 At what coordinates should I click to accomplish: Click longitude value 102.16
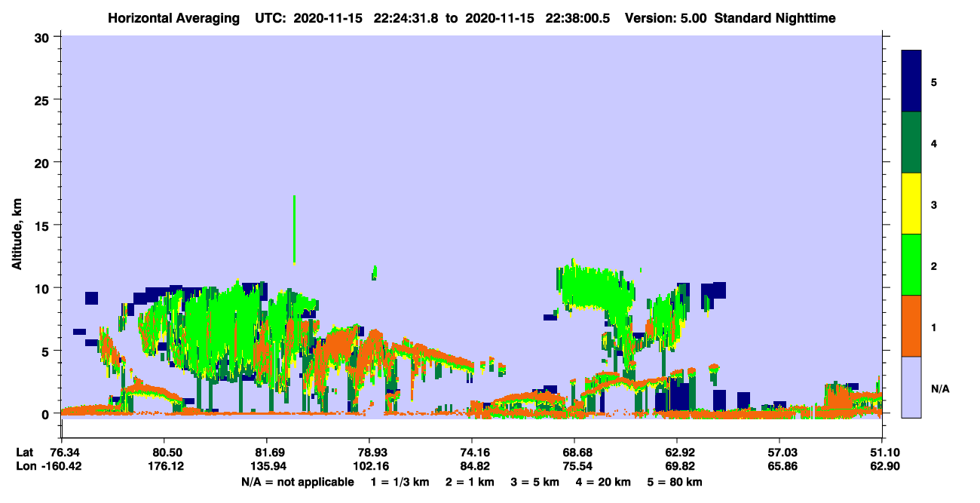point(369,466)
